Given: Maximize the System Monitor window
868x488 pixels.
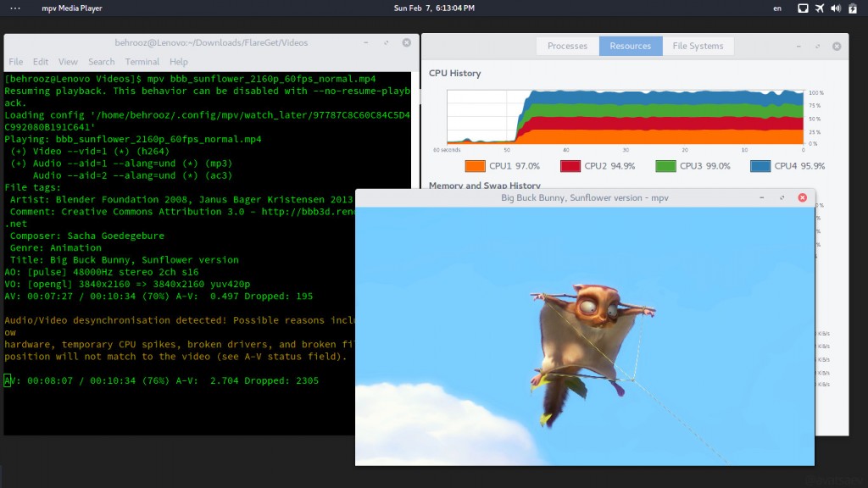Looking at the screenshot, I should pyautogui.click(x=818, y=47).
